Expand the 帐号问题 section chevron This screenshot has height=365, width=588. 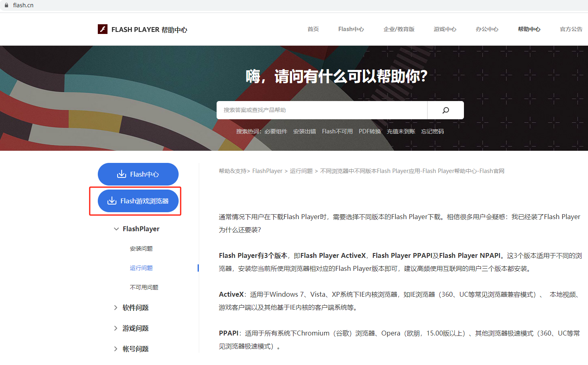click(x=116, y=349)
